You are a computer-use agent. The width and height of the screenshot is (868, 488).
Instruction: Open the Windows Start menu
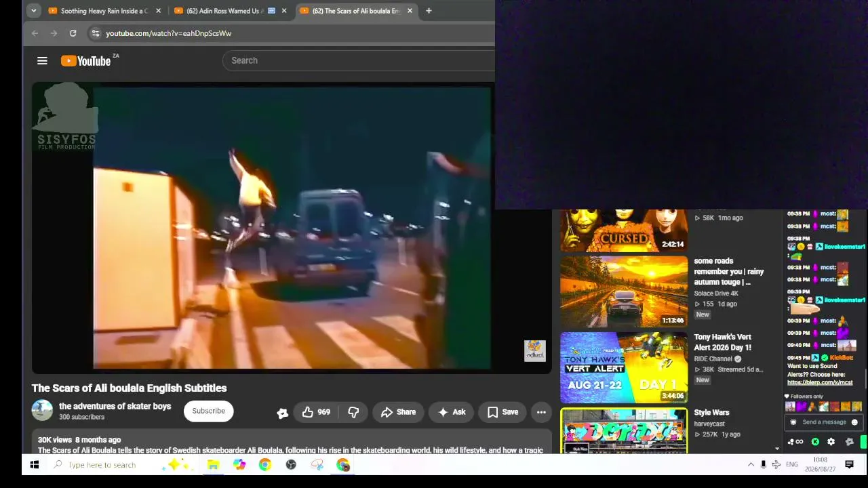pyautogui.click(x=35, y=465)
